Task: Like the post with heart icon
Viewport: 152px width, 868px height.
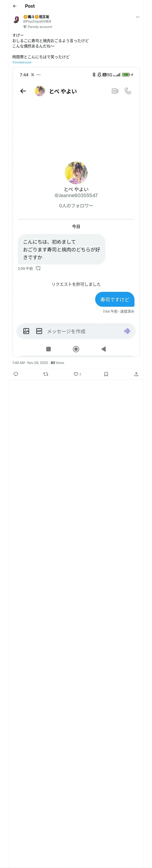Action: [x=76, y=374]
